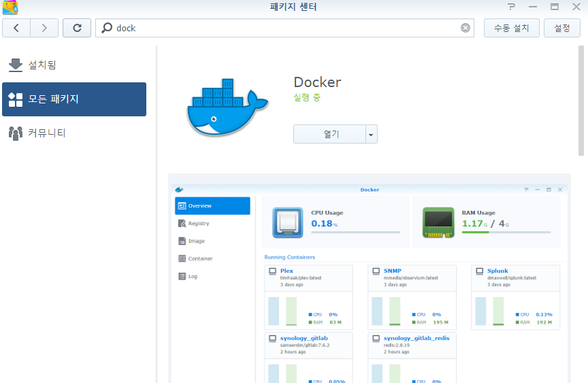Click Container in the Docker screenshot

(x=200, y=259)
